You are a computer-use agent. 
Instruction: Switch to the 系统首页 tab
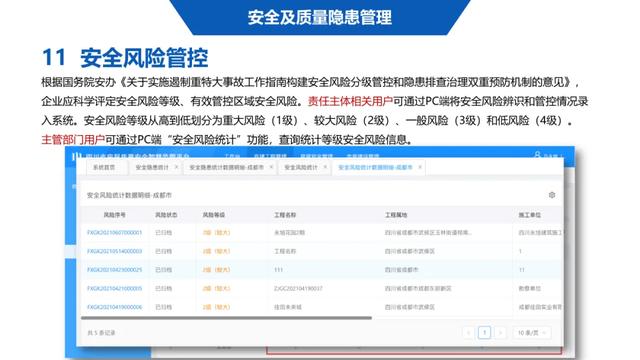pos(104,167)
